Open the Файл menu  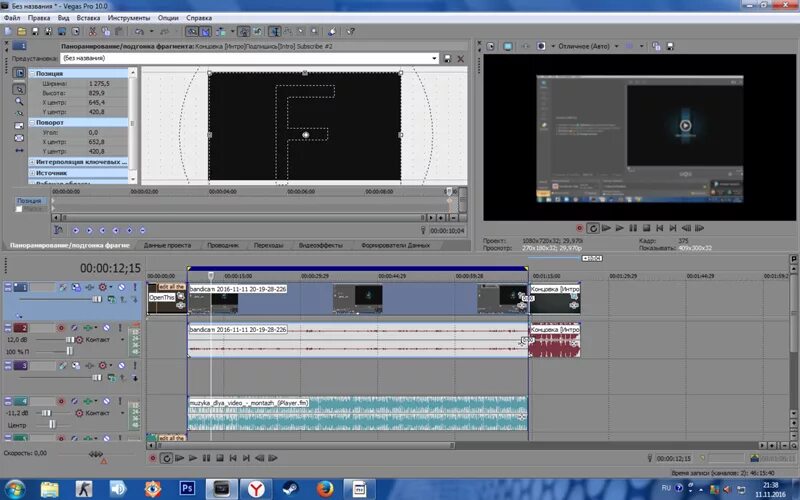(x=12, y=18)
